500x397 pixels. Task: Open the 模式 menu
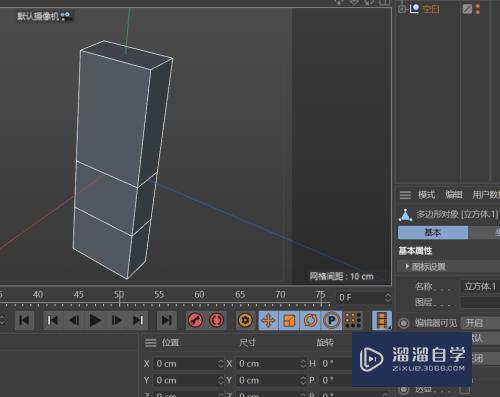[x=426, y=195]
